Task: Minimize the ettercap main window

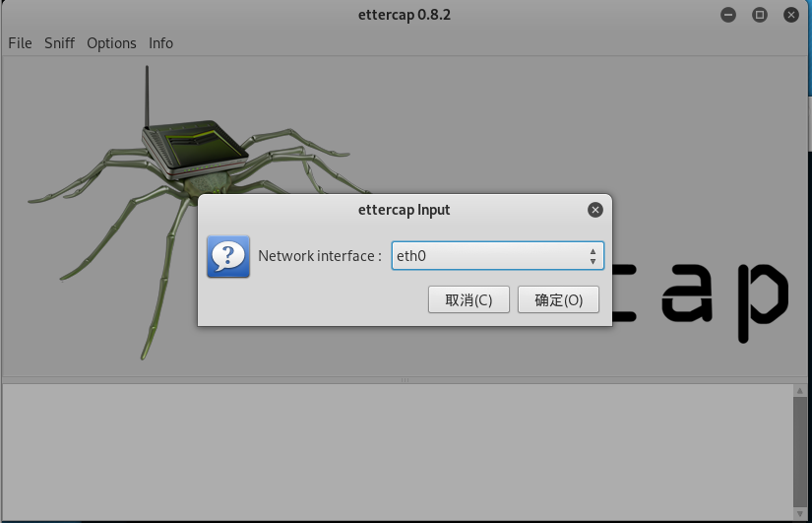Action: point(728,15)
